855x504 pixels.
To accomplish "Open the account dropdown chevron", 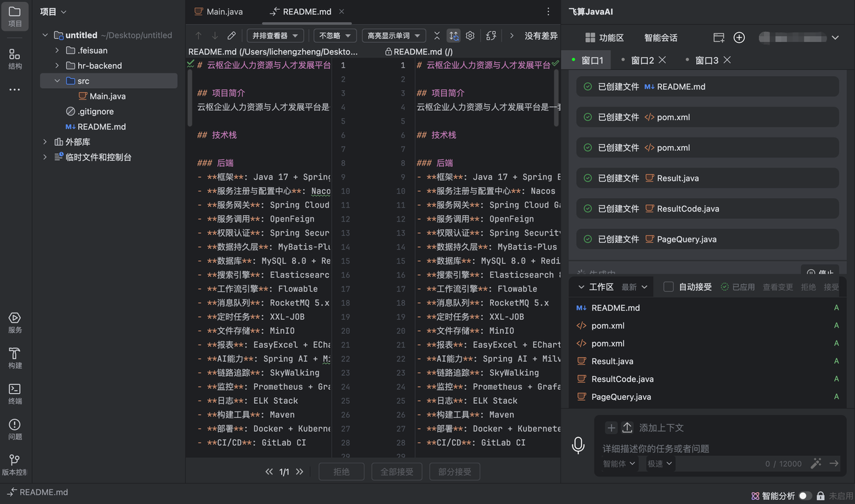I will [835, 38].
